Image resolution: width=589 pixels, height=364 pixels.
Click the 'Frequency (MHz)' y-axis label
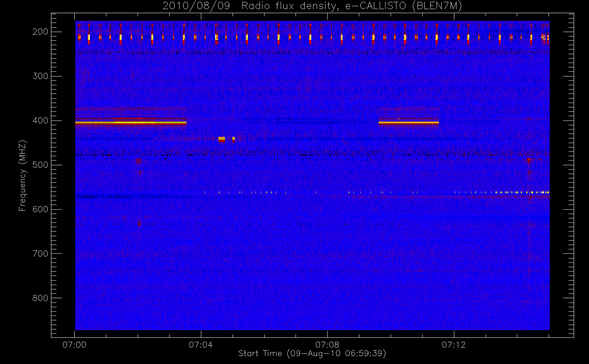(23, 175)
